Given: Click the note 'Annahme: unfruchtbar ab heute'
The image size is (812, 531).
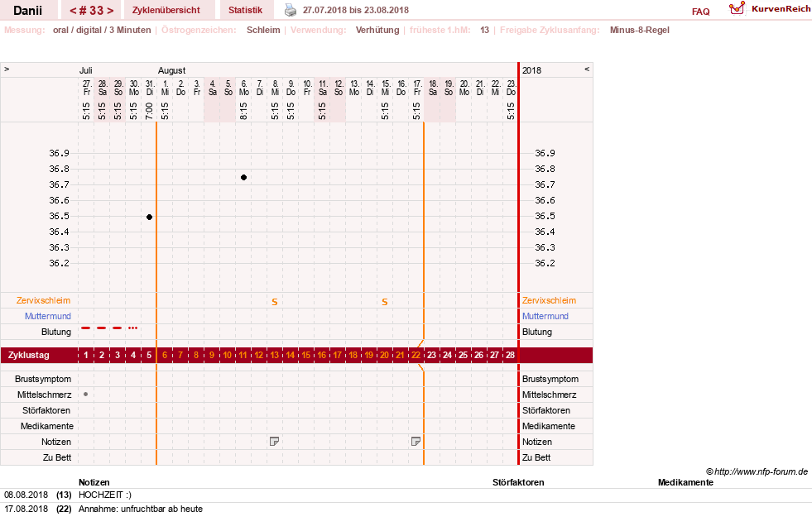Looking at the screenshot, I should (141, 509).
